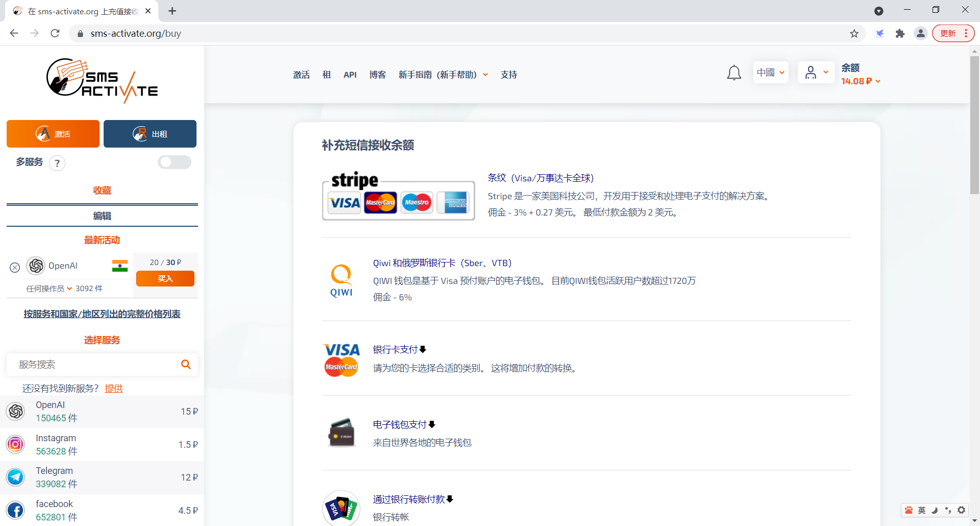Click the facebook 4.5 ₽ price
The width and height of the screenshot is (980, 526).
pyautogui.click(x=188, y=510)
